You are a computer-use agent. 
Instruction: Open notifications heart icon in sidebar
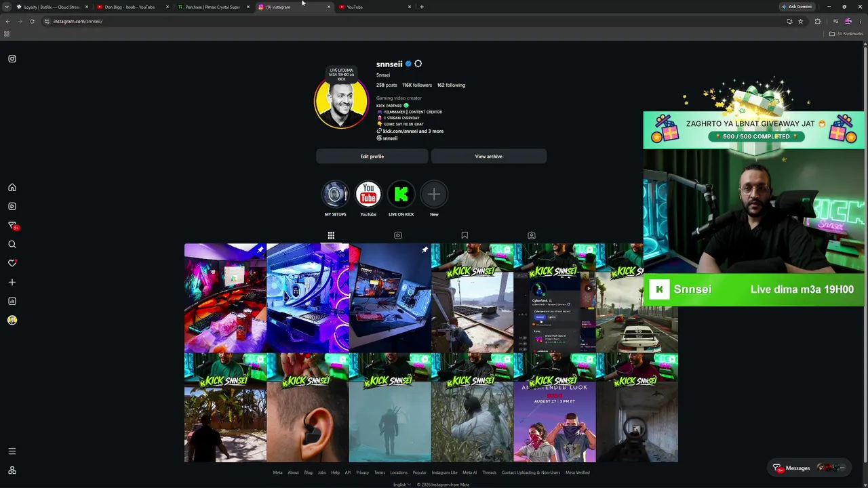click(12, 263)
